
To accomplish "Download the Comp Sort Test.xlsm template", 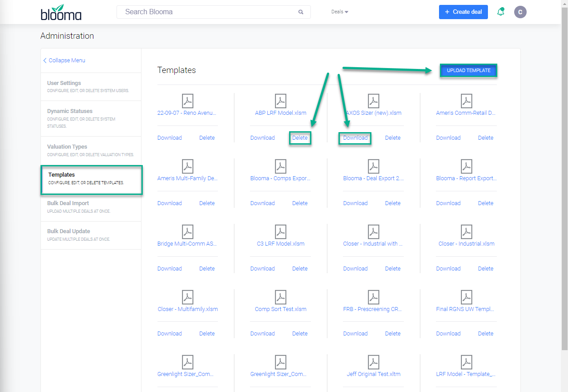I will pos(262,334).
